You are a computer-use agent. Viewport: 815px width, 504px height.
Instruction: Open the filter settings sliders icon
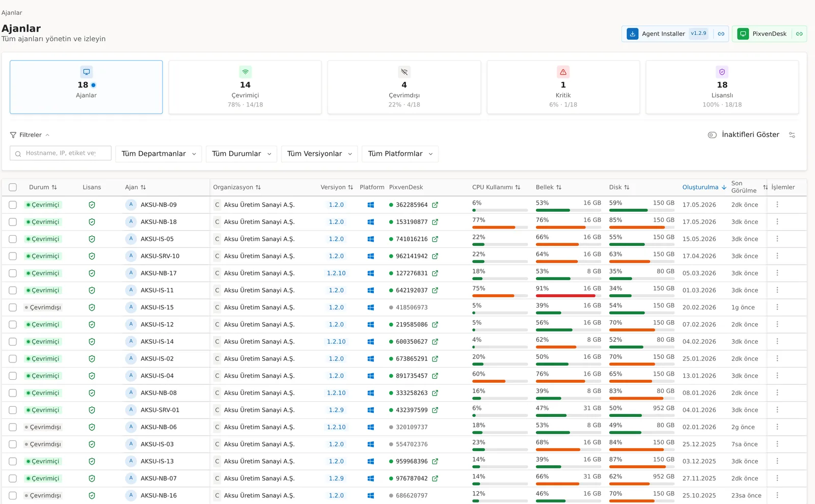(792, 135)
